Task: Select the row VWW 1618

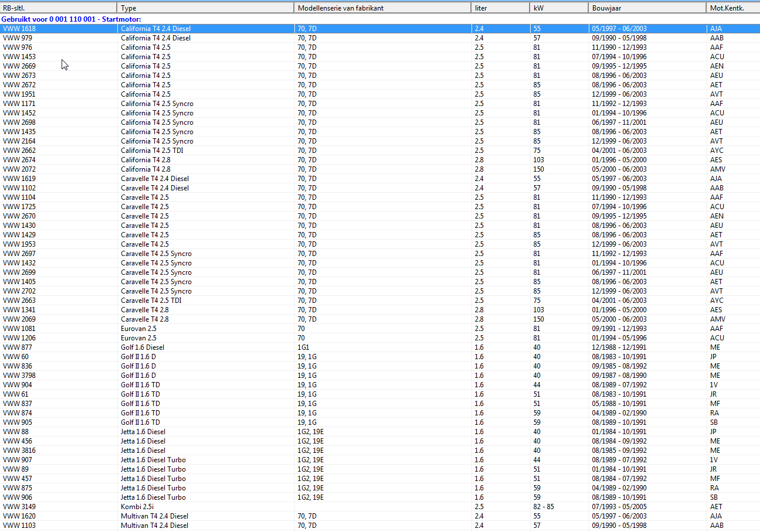Action: 380,29
